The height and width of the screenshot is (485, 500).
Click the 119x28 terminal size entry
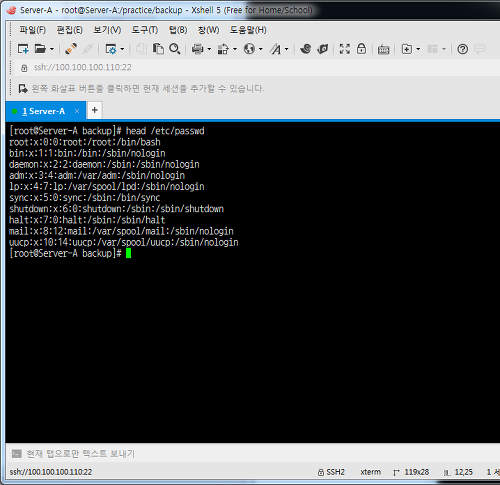411,472
